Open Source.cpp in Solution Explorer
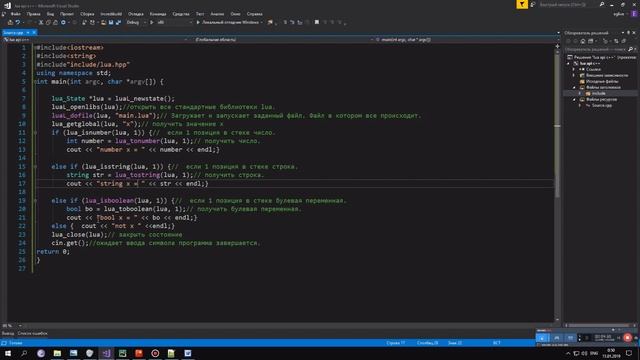 pyautogui.click(x=602, y=106)
